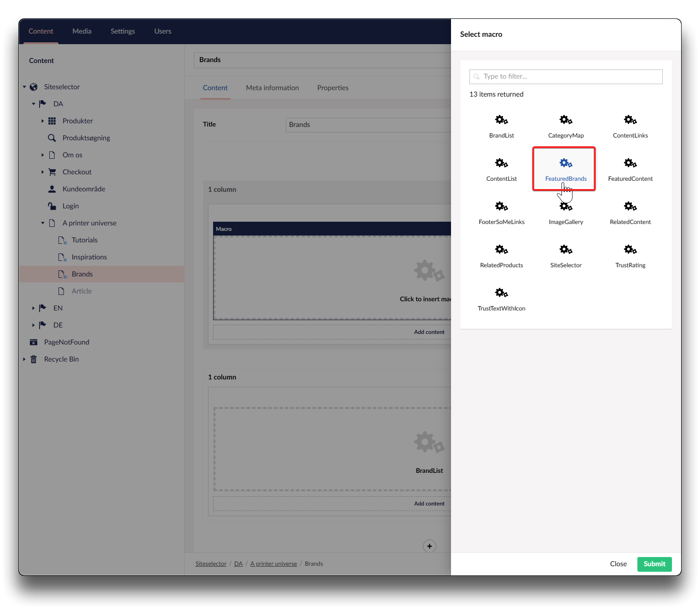Expand the Produkter tree node

pyautogui.click(x=42, y=121)
